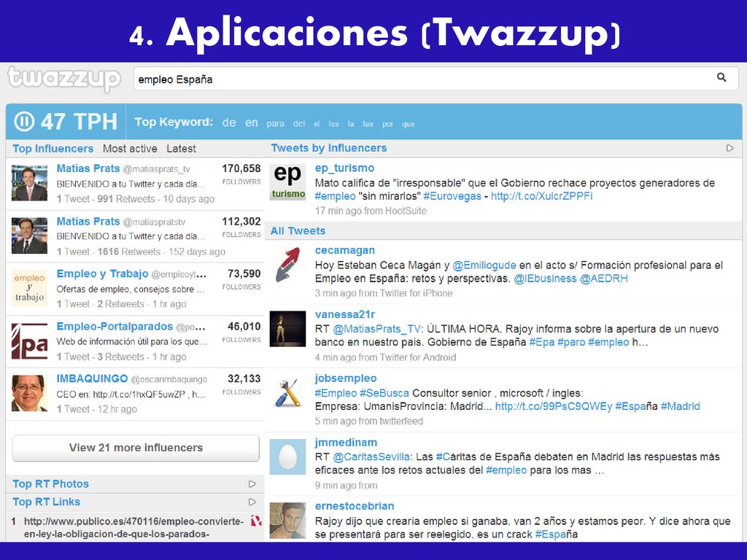Click vanessa21r avatar image
Image resolution: width=747 pixels, height=560 pixels.
287,329
